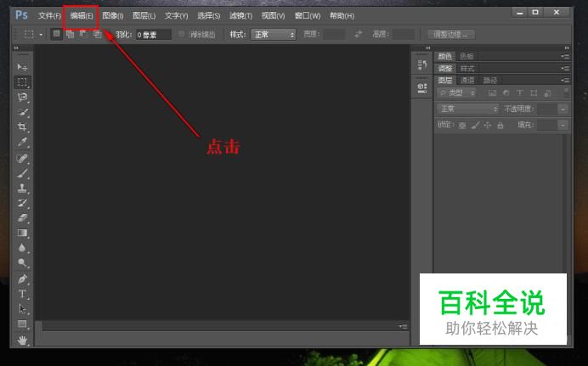588x366 pixels.
Task: Click the swap width and height icon
Action: pos(358,35)
